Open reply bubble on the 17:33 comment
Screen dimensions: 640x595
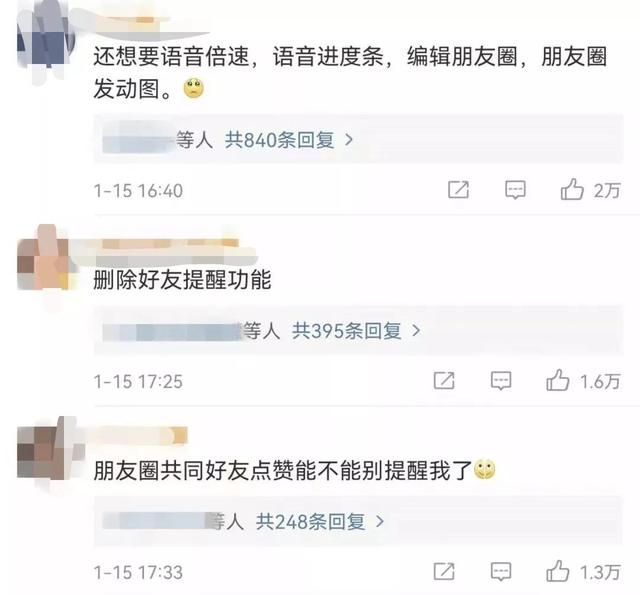click(501, 572)
